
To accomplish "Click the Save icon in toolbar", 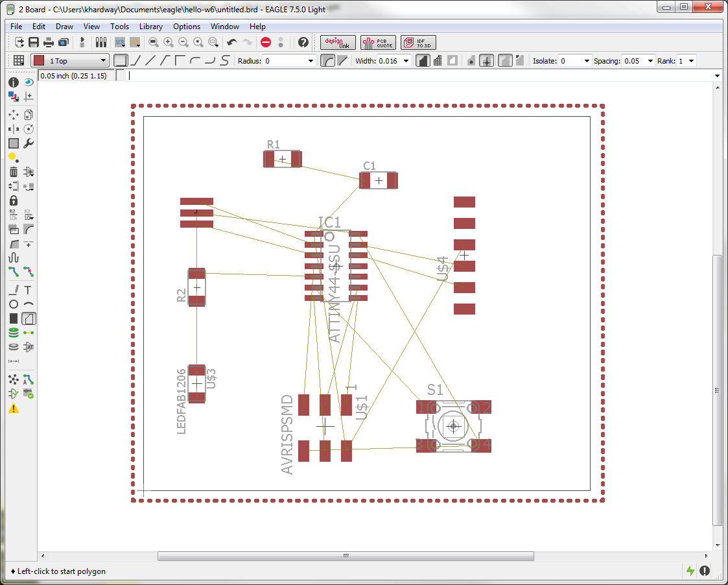I will click(x=34, y=42).
